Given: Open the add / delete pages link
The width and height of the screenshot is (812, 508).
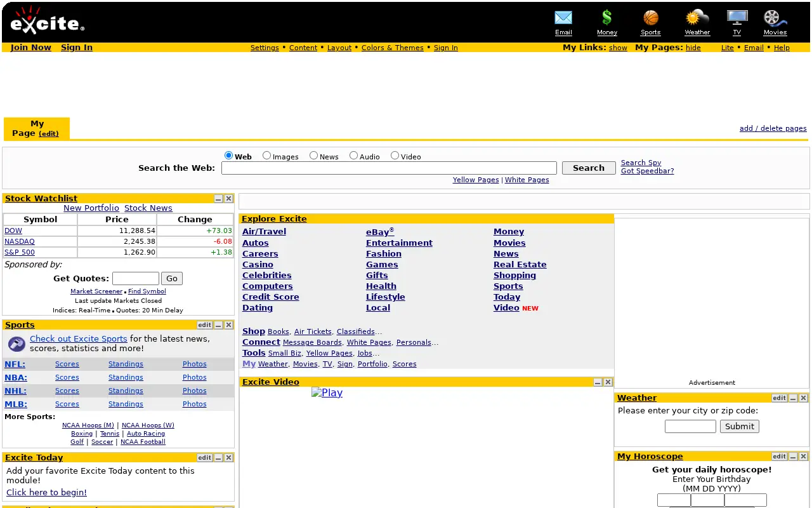Looking at the screenshot, I should 773,128.
